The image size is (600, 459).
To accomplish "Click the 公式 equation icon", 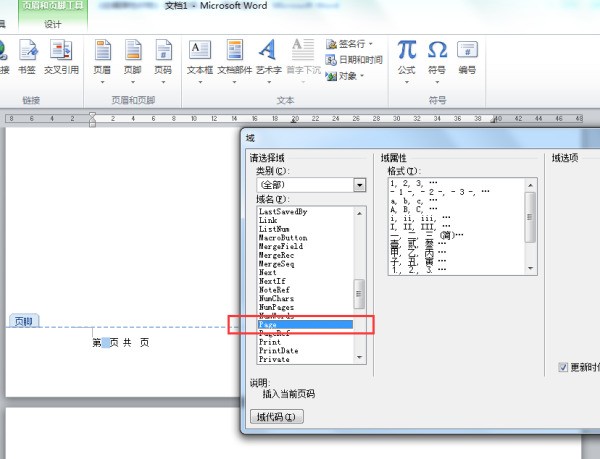I will click(406, 56).
